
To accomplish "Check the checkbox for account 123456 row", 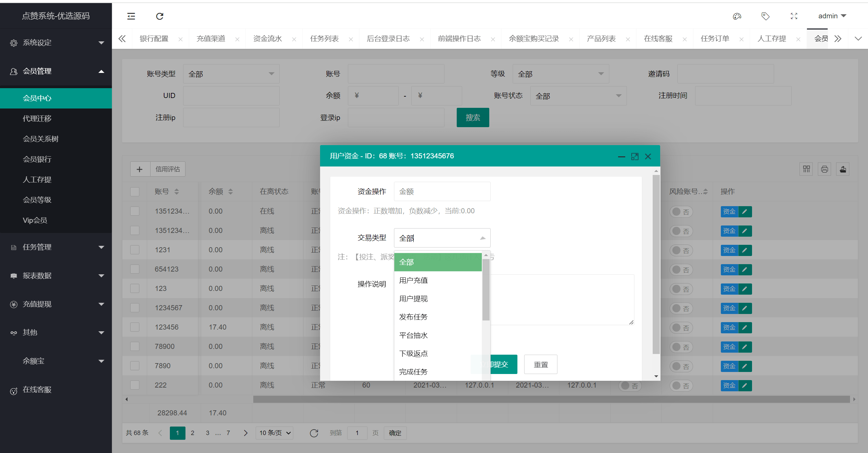I will pyautogui.click(x=135, y=327).
